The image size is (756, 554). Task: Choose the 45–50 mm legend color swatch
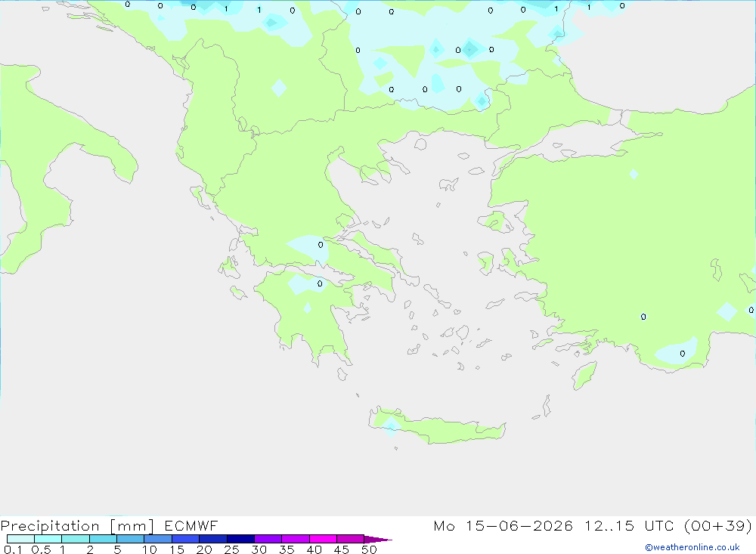(351, 539)
